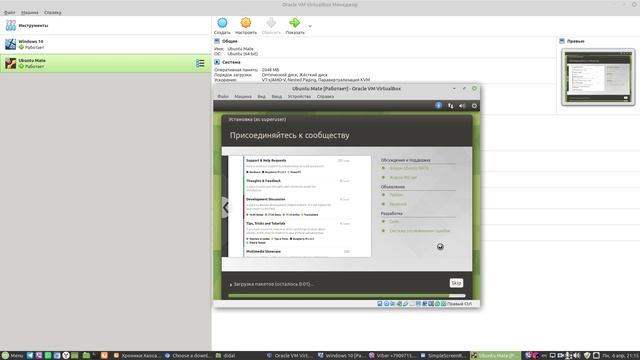Open the Машина menu in Ubuntu Mate VM window

(243, 97)
